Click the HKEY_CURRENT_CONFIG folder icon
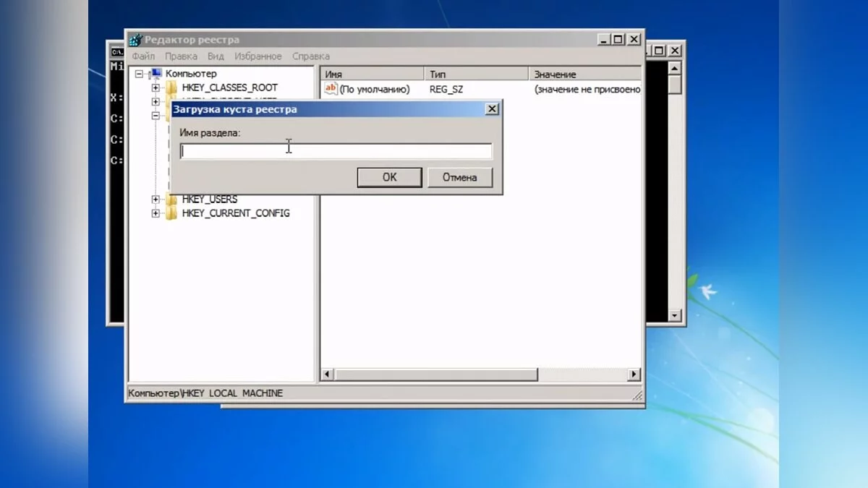Screen dimensions: 868x488 click(171, 213)
